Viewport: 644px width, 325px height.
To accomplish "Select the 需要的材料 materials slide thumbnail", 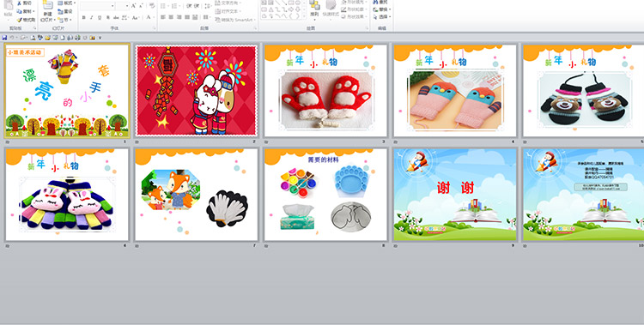I will point(325,195).
